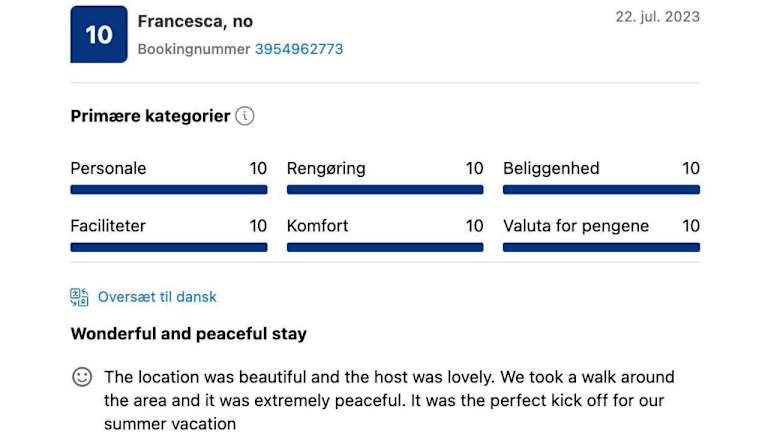768x432 pixels.
Task: Click the Valuta for pengene rating bar
Action: point(601,247)
